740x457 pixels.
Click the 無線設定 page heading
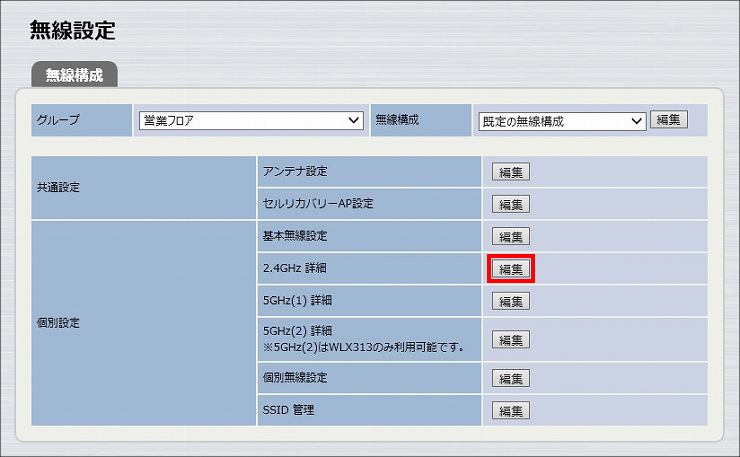(73, 30)
